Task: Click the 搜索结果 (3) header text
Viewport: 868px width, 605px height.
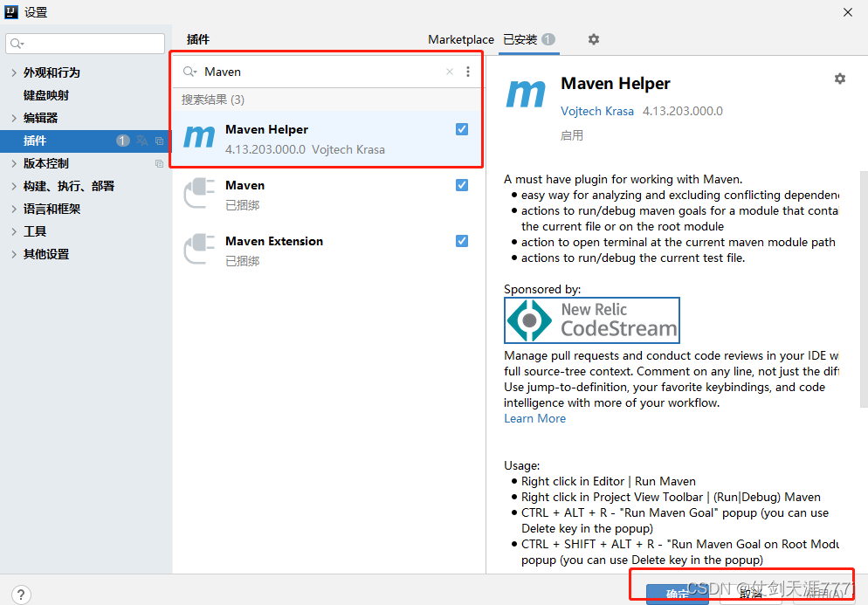Action: (x=212, y=100)
